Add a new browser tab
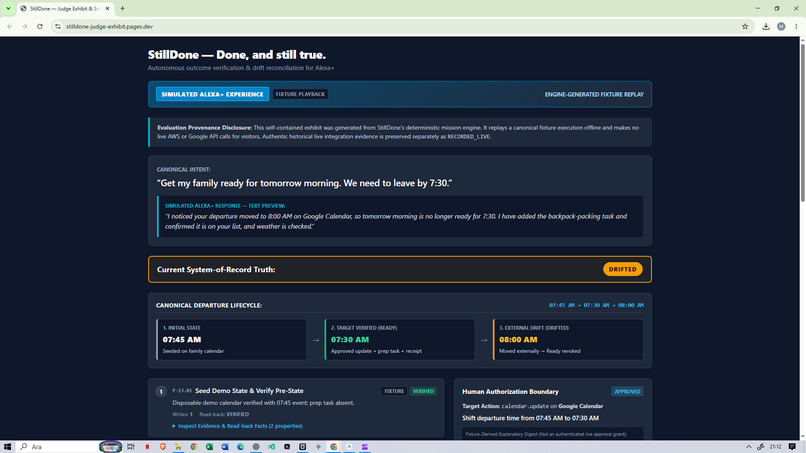Screen dimensions: 806x453 (122, 8)
